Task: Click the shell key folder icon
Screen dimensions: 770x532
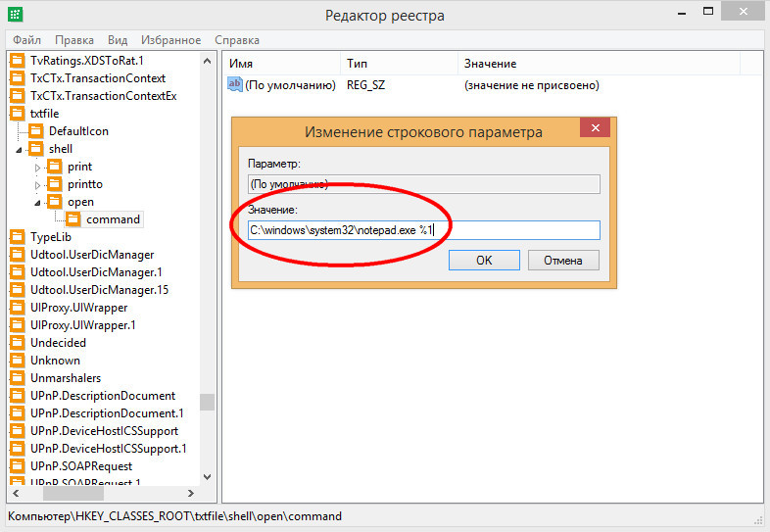Action: [36, 149]
